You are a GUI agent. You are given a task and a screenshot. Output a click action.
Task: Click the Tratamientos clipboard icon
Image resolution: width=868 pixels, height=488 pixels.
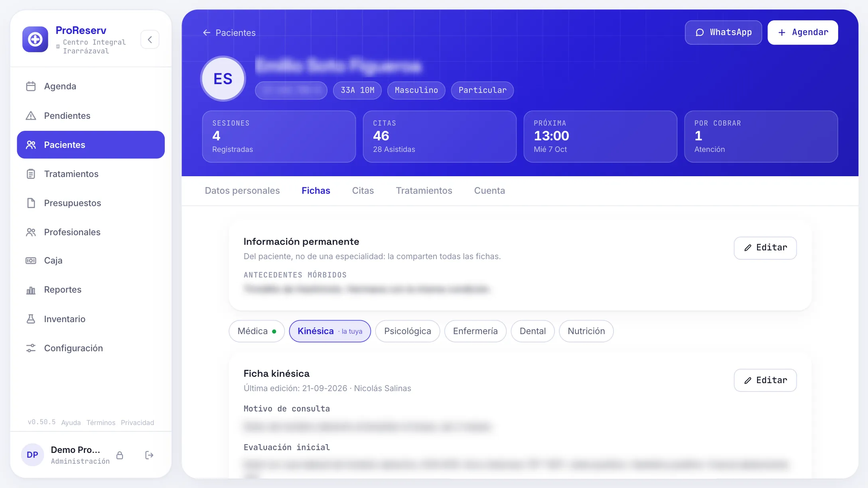click(31, 174)
